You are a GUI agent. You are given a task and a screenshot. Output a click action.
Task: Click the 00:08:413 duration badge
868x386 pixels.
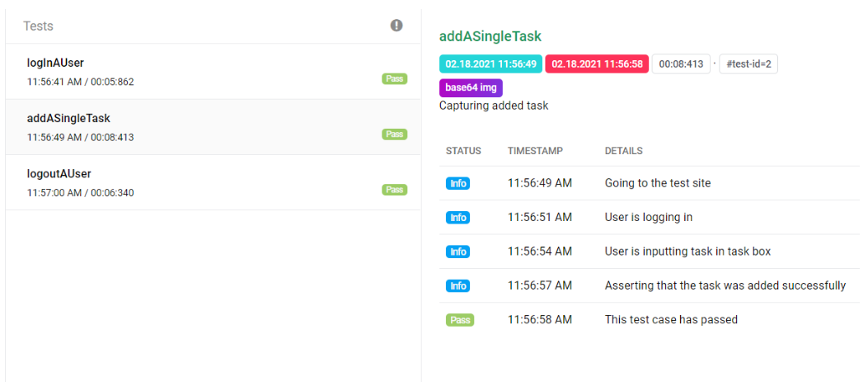(681, 64)
